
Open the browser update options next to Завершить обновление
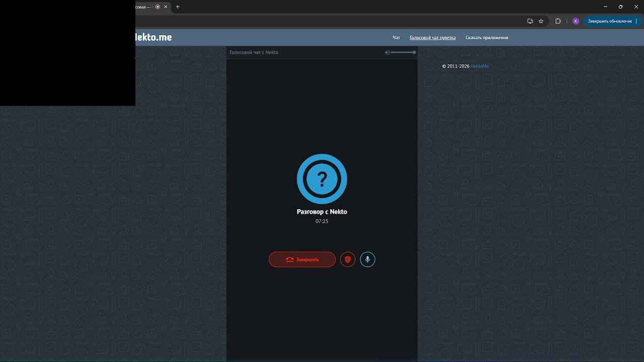pyautogui.click(x=637, y=21)
